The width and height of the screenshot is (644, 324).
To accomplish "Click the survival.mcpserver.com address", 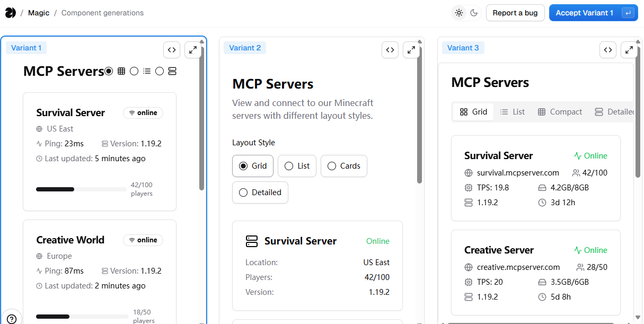I will click(518, 173).
